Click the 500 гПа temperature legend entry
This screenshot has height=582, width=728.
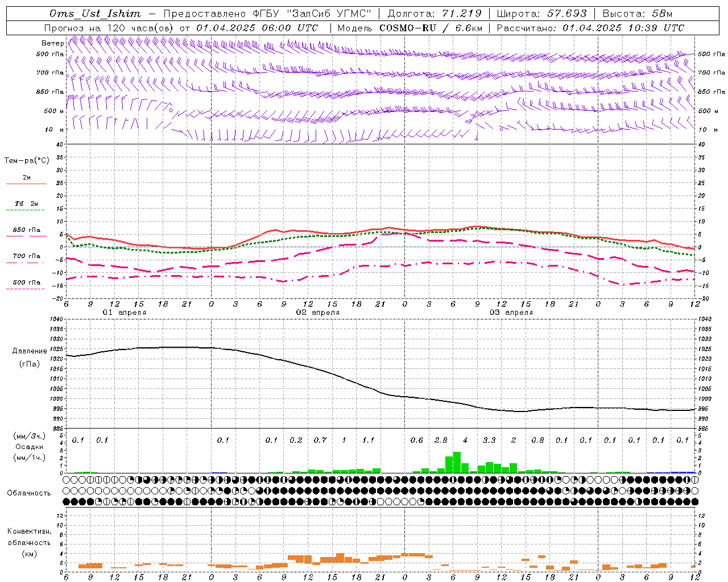pyautogui.click(x=27, y=282)
